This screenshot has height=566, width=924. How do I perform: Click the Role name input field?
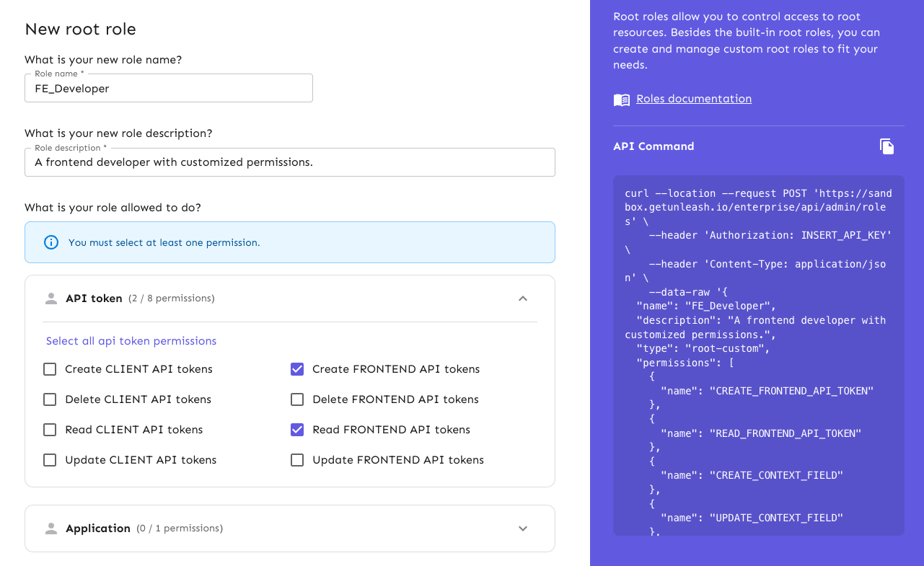[x=168, y=88]
